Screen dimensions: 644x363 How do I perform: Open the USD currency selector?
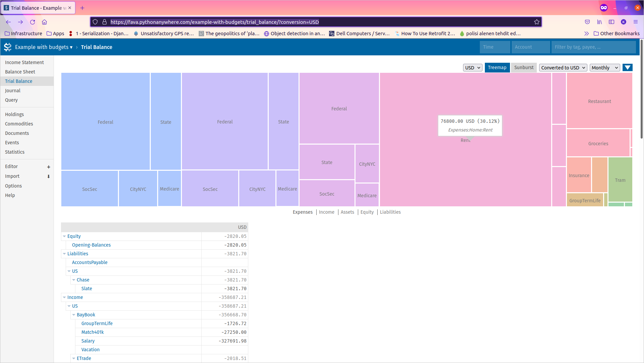[472, 67]
